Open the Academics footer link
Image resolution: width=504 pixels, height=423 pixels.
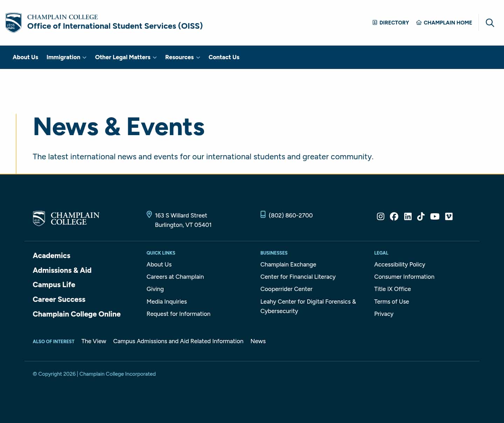click(51, 256)
